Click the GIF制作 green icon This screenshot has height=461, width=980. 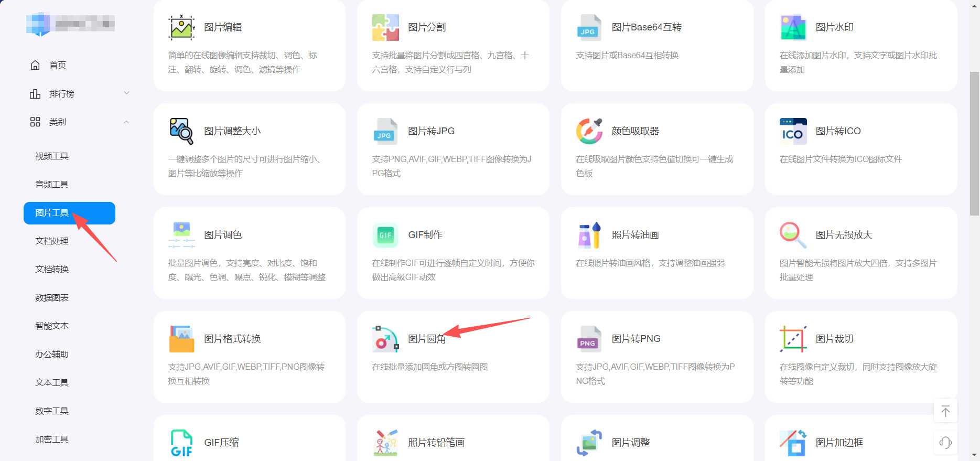tap(385, 235)
